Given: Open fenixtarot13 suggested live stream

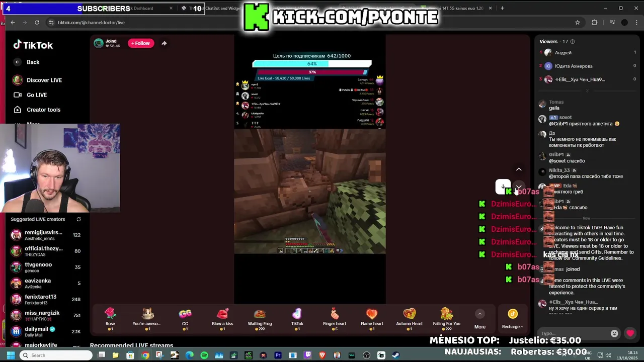Looking at the screenshot, I should [45, 299].
